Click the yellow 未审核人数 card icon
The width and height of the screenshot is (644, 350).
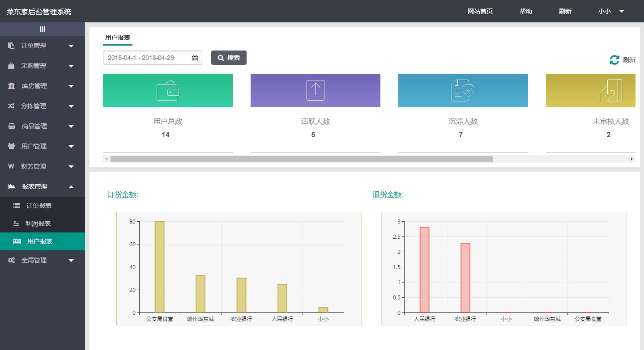[610, 90]
